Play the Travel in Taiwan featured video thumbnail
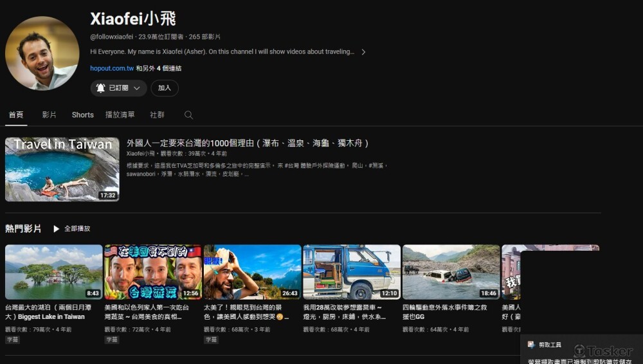 pos(62,169)
